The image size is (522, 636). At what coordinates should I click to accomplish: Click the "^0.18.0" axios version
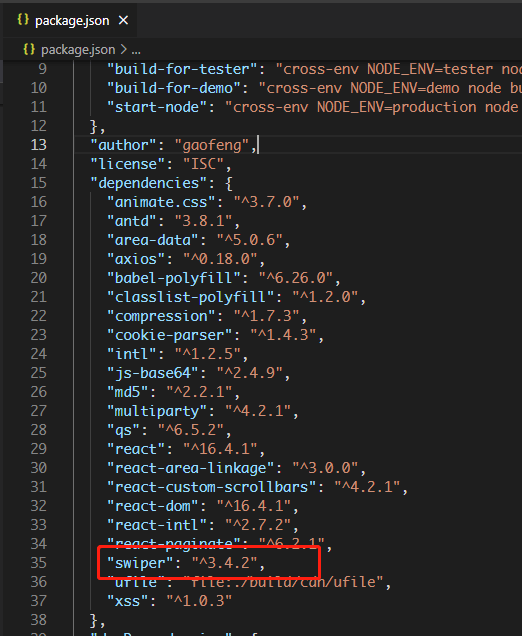220,259
